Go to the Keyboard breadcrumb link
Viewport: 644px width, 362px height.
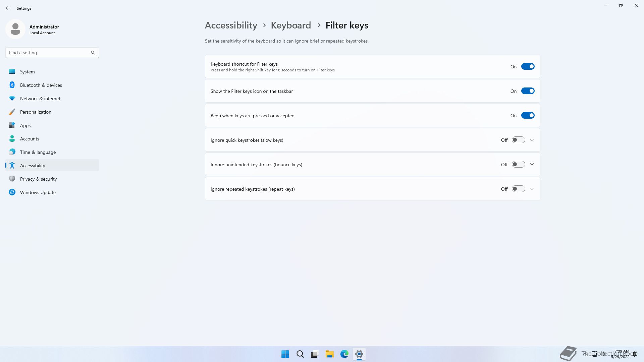click(x=291, y=25)
